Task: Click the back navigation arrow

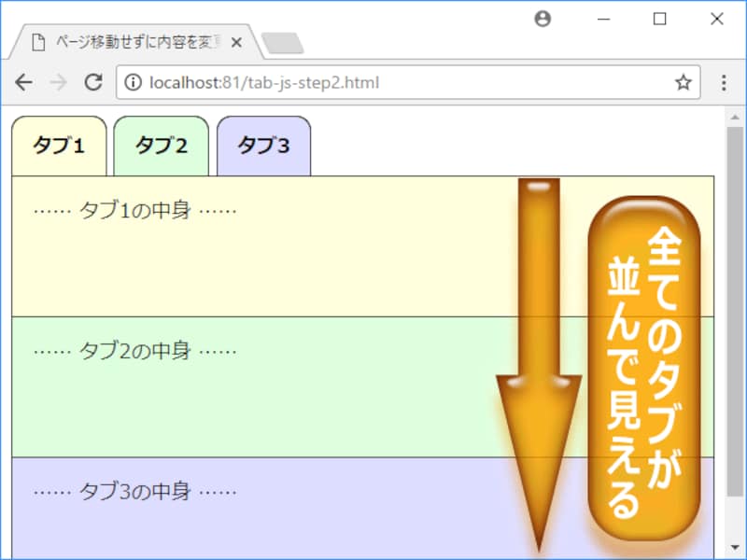Action: [x=23, y=82]
